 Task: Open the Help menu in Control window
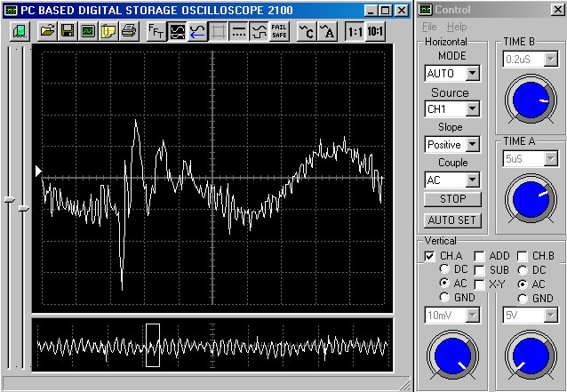tap(457, 27)
